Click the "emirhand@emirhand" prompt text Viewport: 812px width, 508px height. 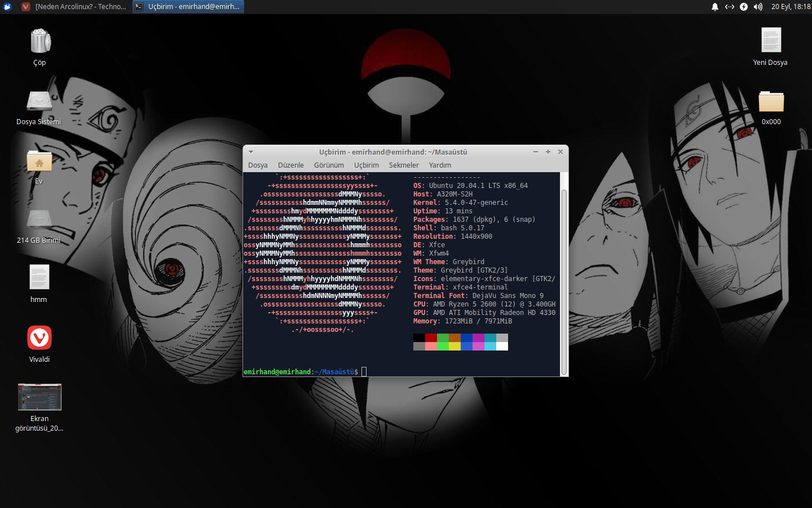(x=277, y=372)
